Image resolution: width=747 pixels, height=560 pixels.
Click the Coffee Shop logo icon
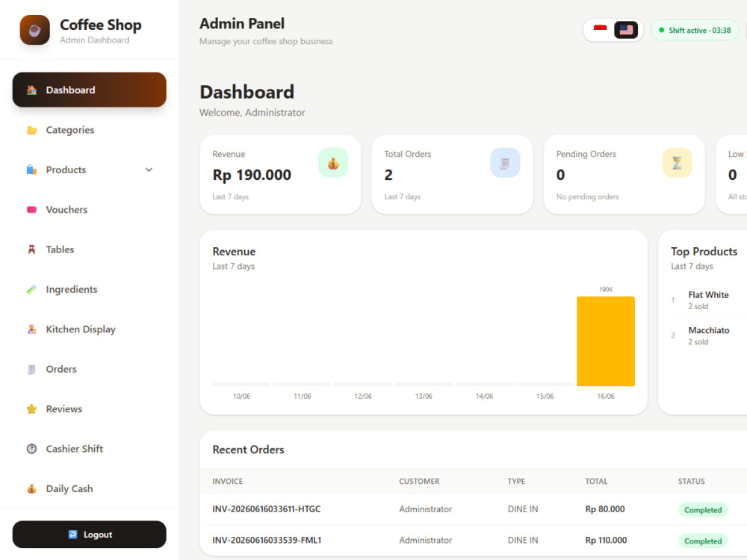click(x=35, y=30)
